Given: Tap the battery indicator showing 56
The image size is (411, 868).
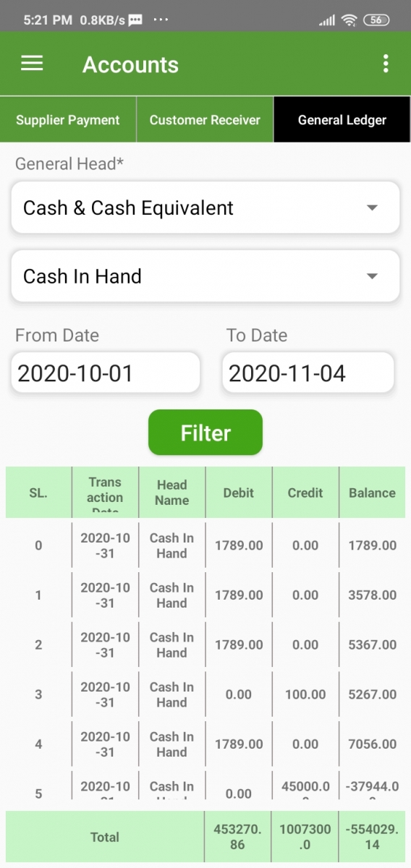Looking at the screenshot, I should click(x=376, y=20).
